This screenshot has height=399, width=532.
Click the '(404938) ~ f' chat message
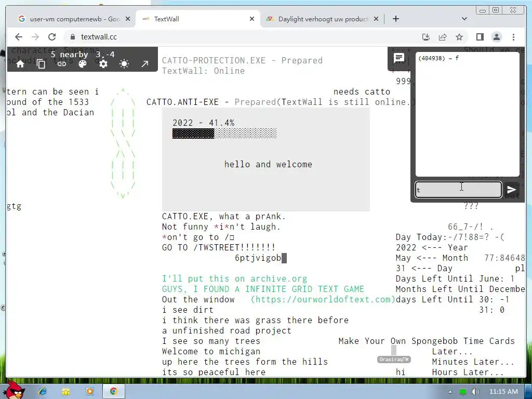point(438,58)
